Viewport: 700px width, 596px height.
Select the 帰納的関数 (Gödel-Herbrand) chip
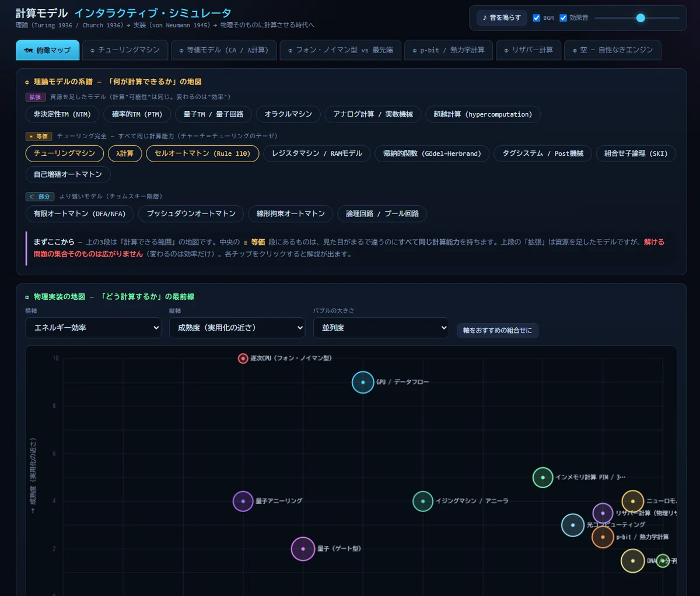coord(432,153)
